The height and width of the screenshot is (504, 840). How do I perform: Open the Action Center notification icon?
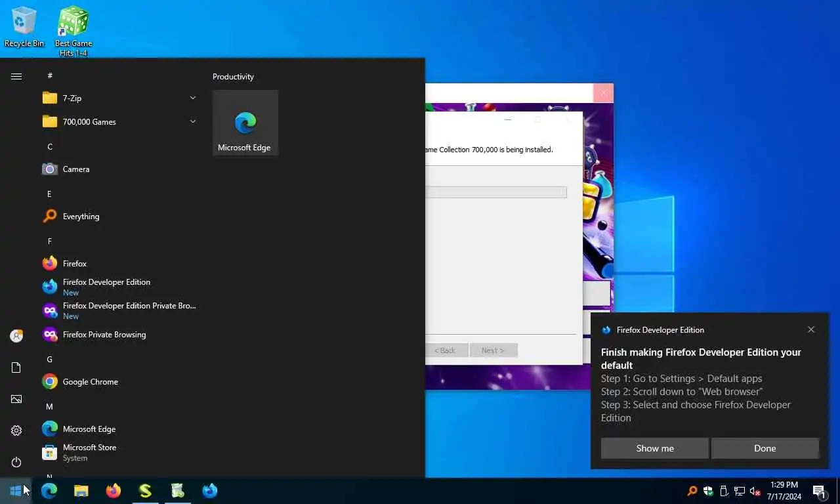(x=820, y=491)
